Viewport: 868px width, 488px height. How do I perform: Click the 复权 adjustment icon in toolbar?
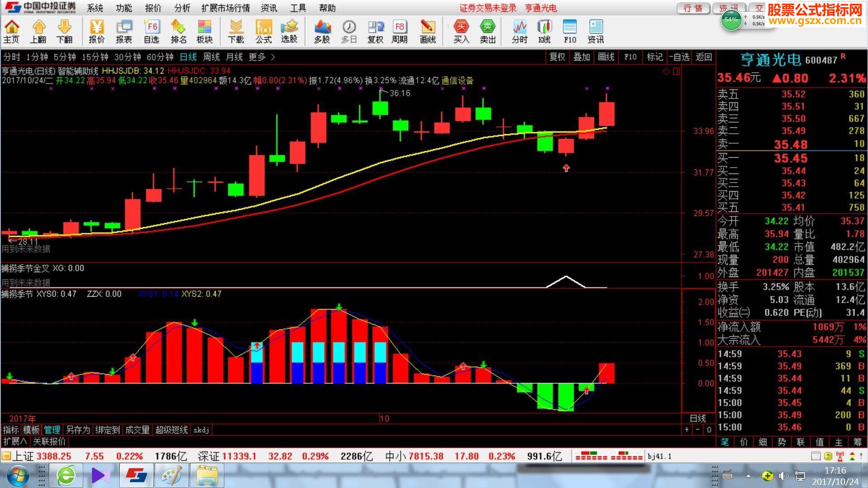click(x=375, y=32)
